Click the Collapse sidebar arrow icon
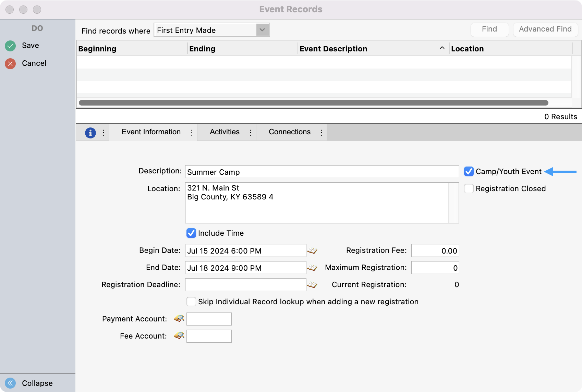The width and height of the screenshot is (582, 392). (x=10, y=383)
